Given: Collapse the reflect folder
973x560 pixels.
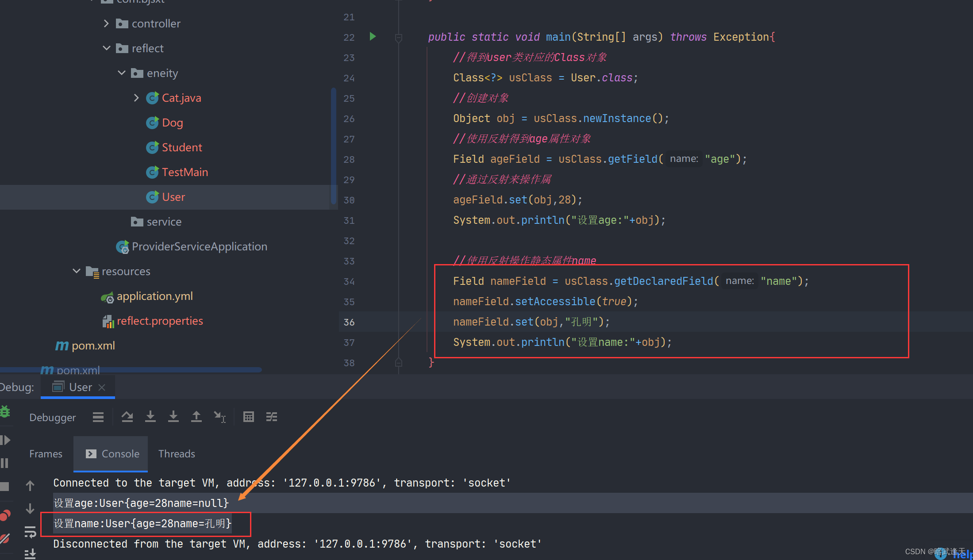Looking at the screenshot, I should click(x=106, y=48).
